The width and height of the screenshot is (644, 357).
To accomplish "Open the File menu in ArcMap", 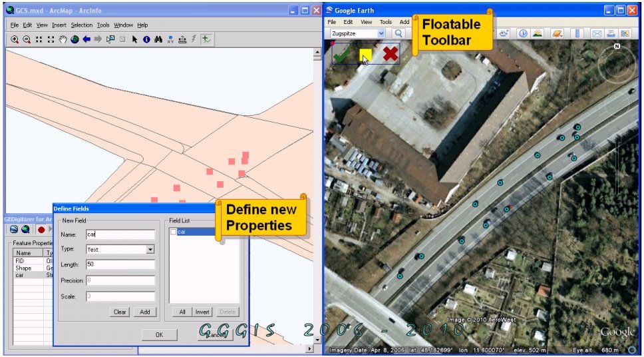I will 15,25.
